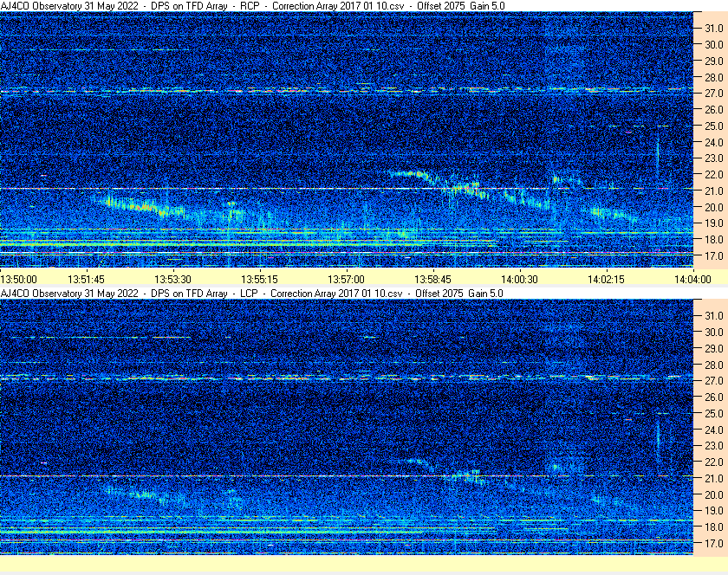Image resolution: width=728 pixels, height=575 pixels.
Task: Click the 13:57:00 time label
Action: [347, 280]
